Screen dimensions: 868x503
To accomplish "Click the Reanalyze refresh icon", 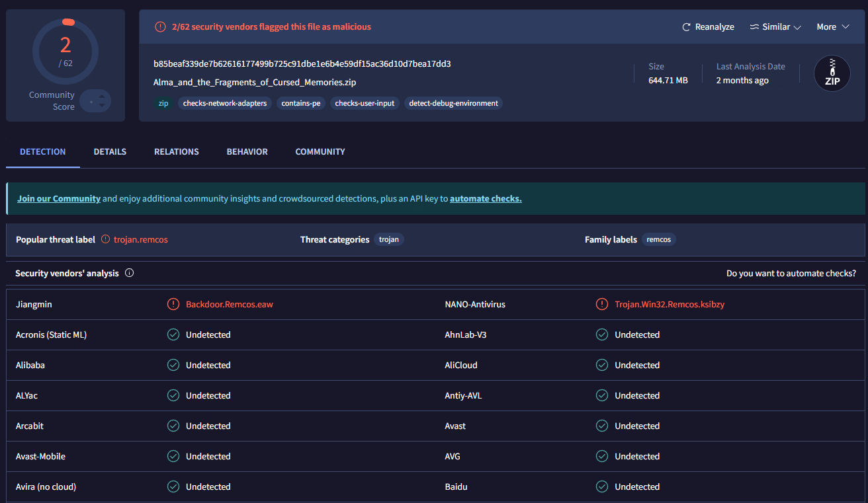I will coord(686,27).
